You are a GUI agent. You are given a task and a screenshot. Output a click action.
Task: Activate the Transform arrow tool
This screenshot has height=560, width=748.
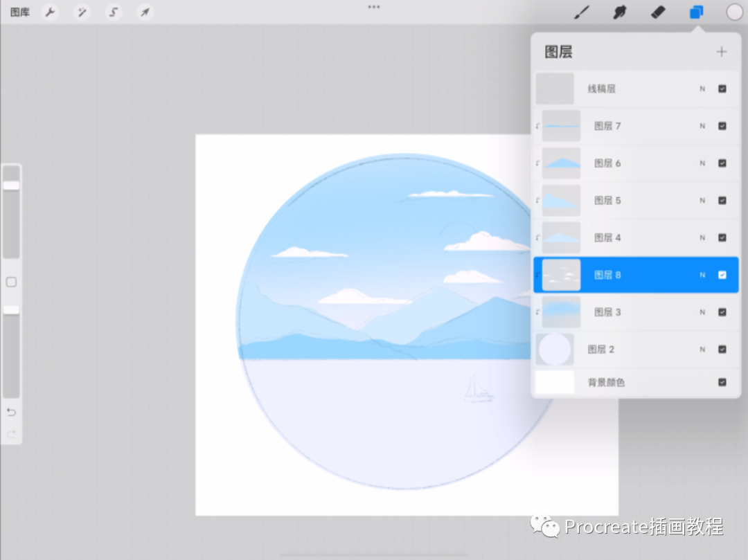point(145,12)
